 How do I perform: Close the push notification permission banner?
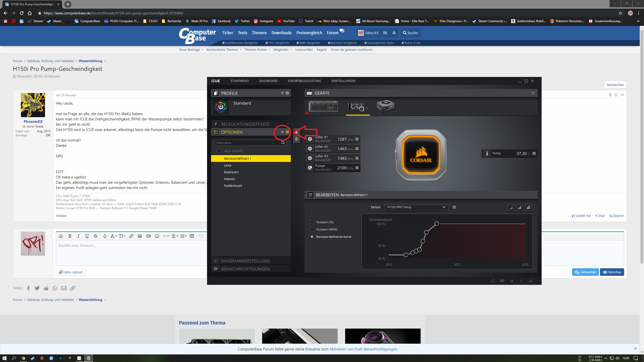point(635,349)
